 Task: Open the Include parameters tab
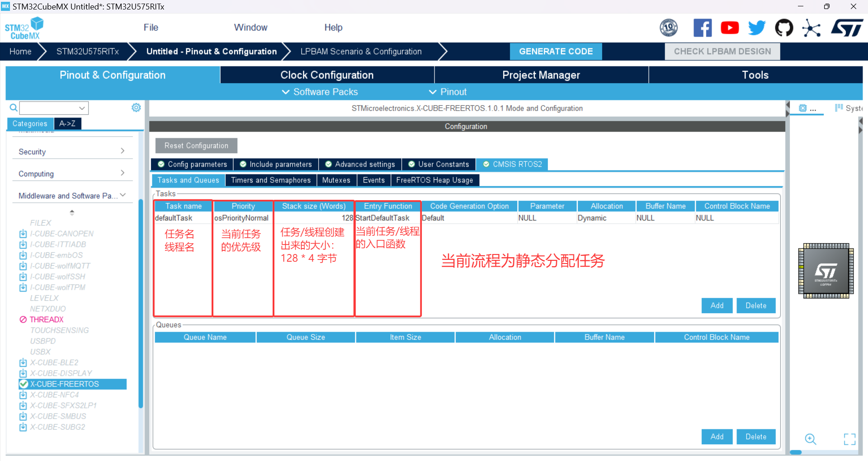click(276, 164)
